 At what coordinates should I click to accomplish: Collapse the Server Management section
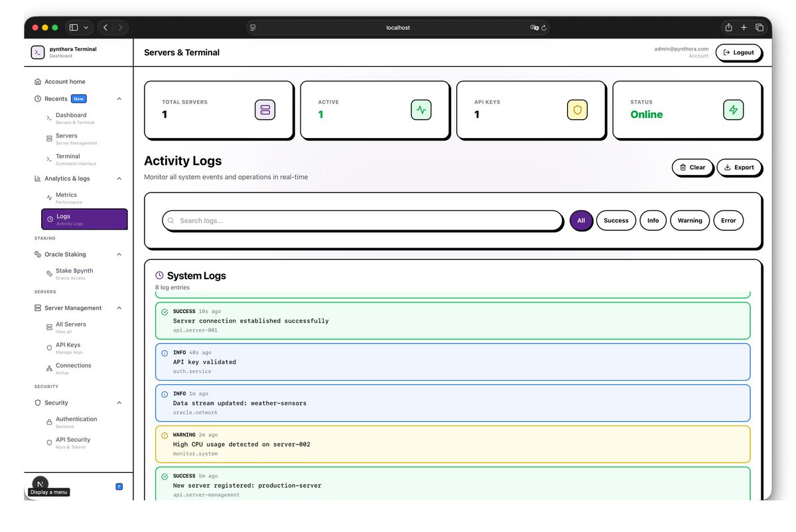pyautogui.click(x=119, y=308)
